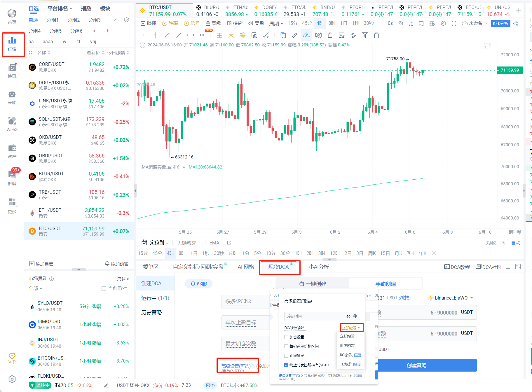Open the 资产 assets wallet icon
Viewport: 532px width, 392px height.
point(12,151)
